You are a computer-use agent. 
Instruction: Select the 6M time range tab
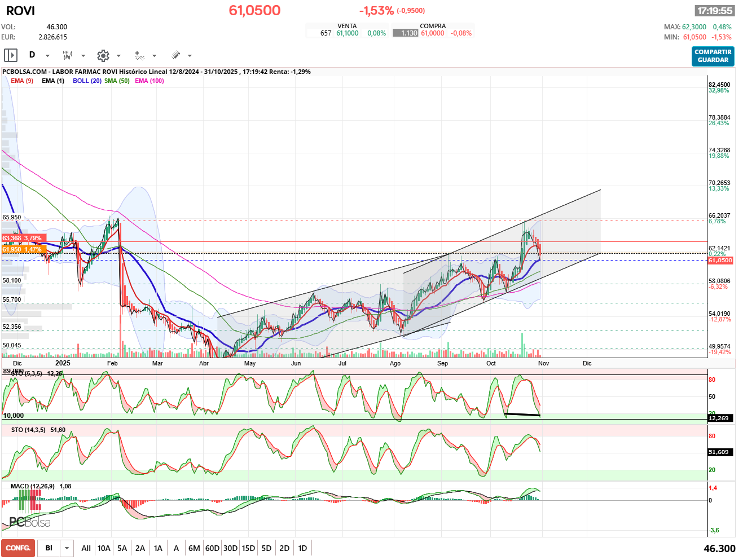[x=194, y=548]
